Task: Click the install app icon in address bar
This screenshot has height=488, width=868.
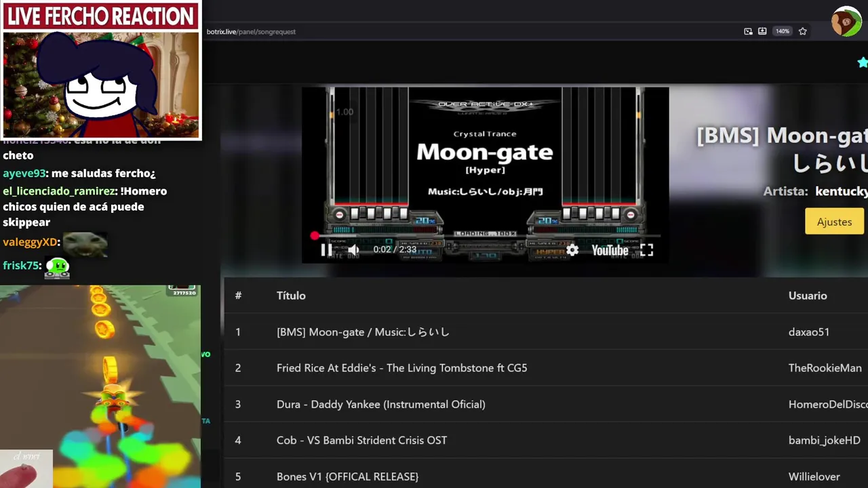Action: (x=762, y=31)
